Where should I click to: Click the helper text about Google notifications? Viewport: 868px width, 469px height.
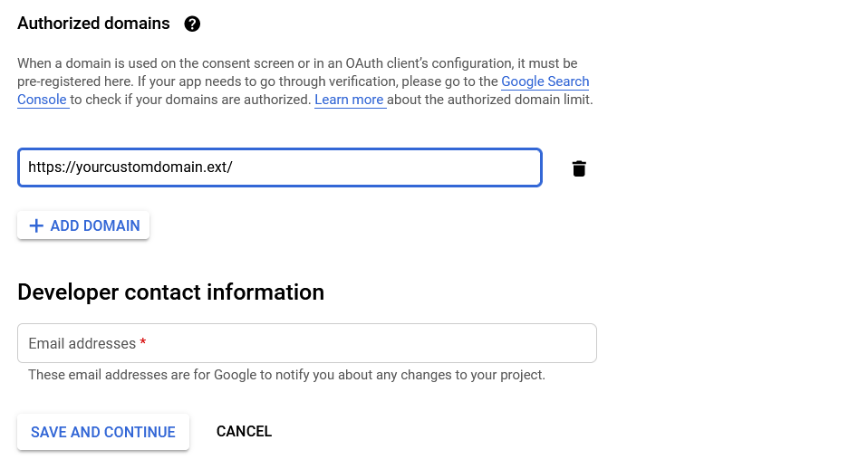tap(286, 375)
